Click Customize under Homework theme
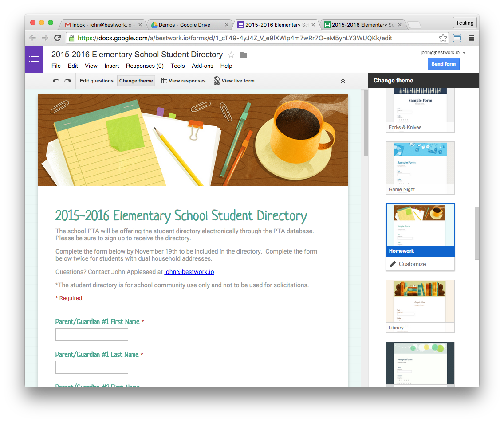504x422 pixels. click(x=420, y=264)
